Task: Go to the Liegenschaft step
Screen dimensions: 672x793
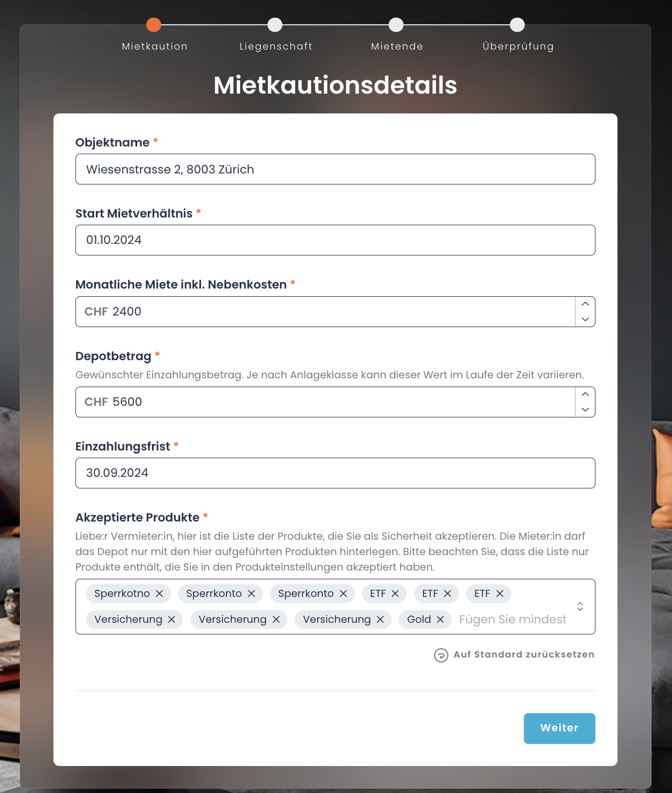Action: click(275, 25)
